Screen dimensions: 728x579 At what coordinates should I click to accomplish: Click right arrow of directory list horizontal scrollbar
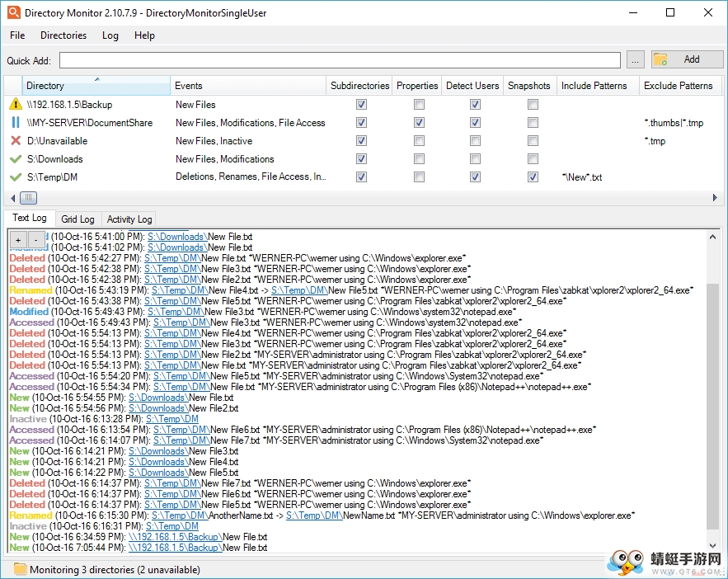point(715,198)
